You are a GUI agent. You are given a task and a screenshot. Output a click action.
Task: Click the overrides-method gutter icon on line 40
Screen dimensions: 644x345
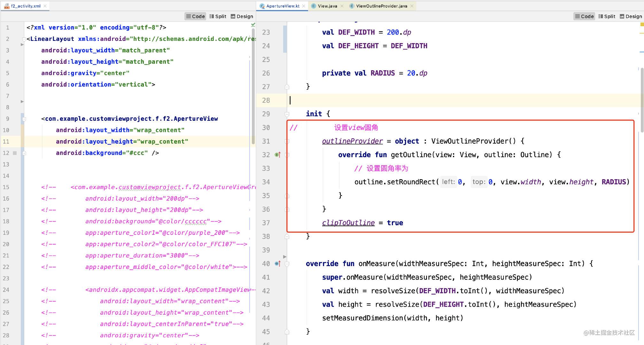point(278,264)
